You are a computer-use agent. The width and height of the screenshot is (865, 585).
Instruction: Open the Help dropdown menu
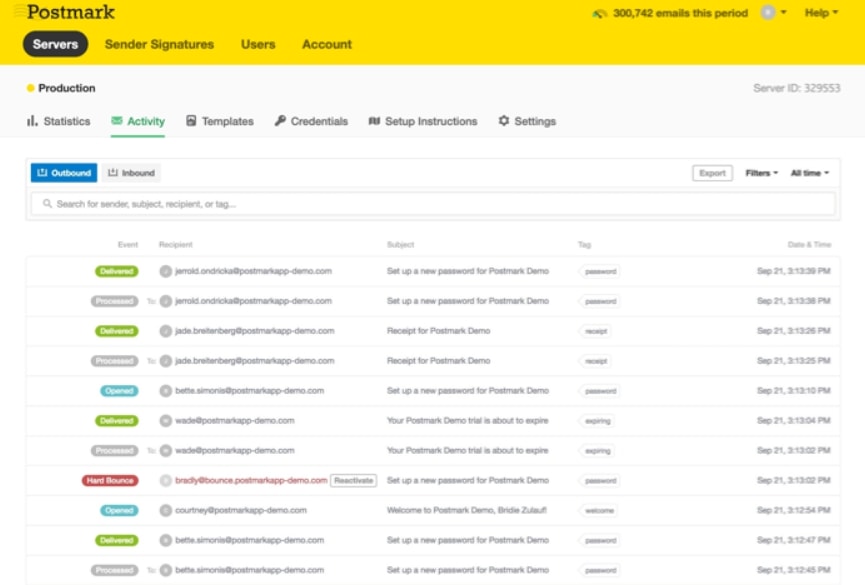coord(821,13)
